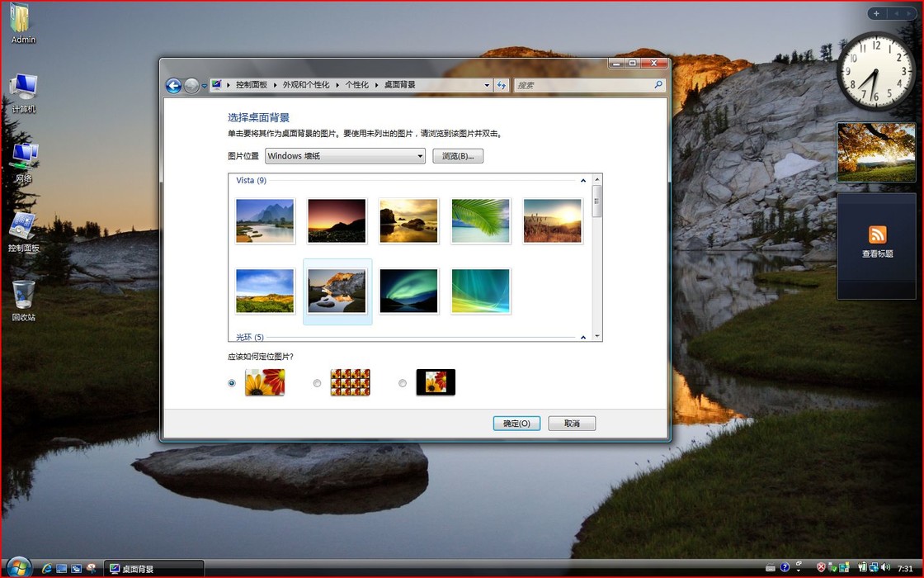Navigate to 控制面板 in the breadcrumb

tap(252, 85)
